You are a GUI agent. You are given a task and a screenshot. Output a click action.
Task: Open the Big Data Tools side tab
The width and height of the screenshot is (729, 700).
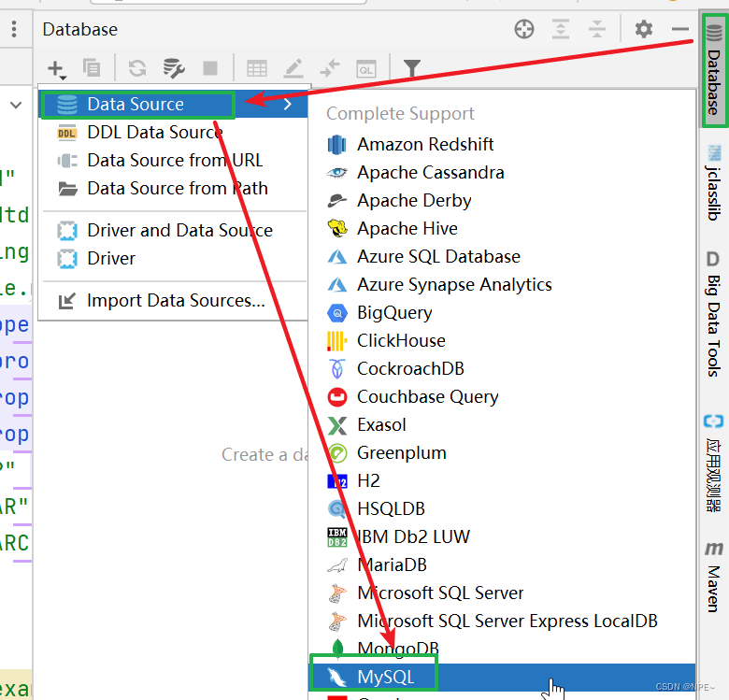coord(714,314)
